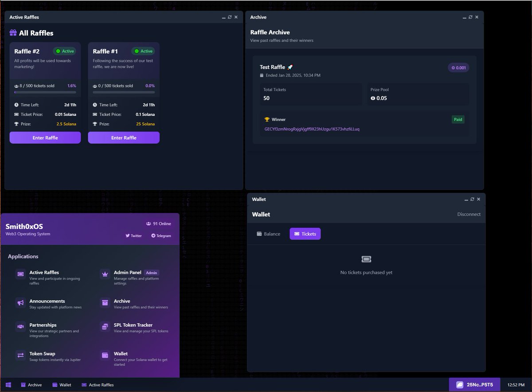This screenshot has height=392, width=532.
Task: Click the 0.05 Prize Pool value
Action: coord(379,98)
